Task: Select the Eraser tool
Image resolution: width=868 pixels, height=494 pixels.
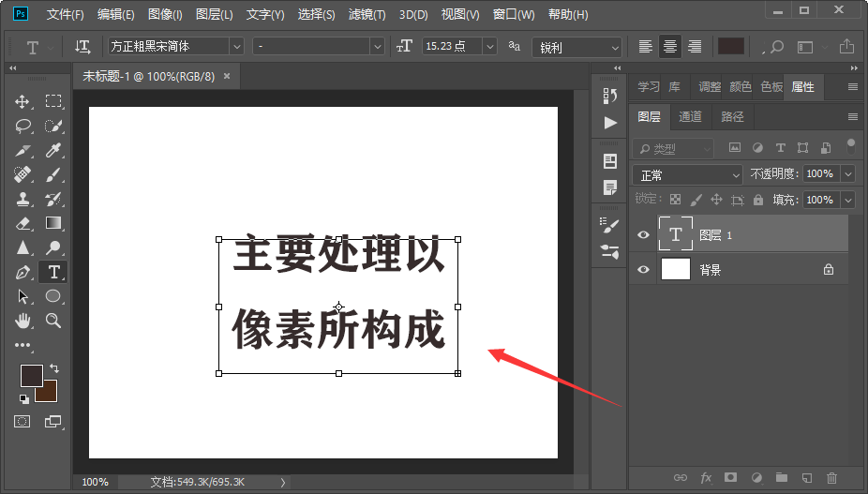Action: 22,223
